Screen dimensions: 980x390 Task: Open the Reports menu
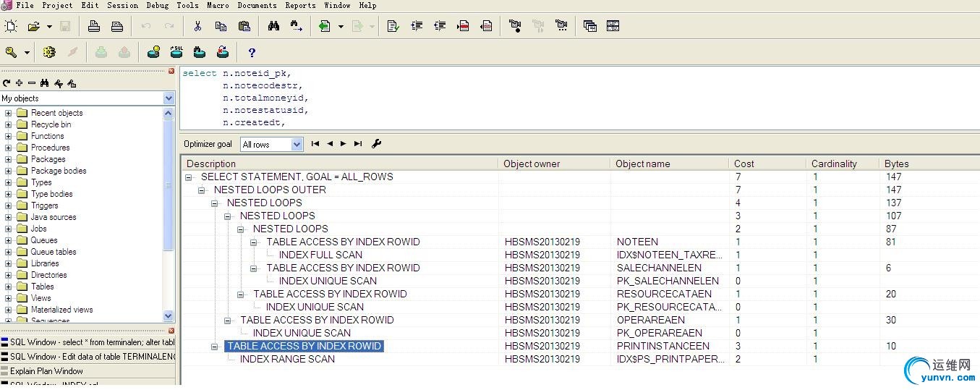(300, 5)
